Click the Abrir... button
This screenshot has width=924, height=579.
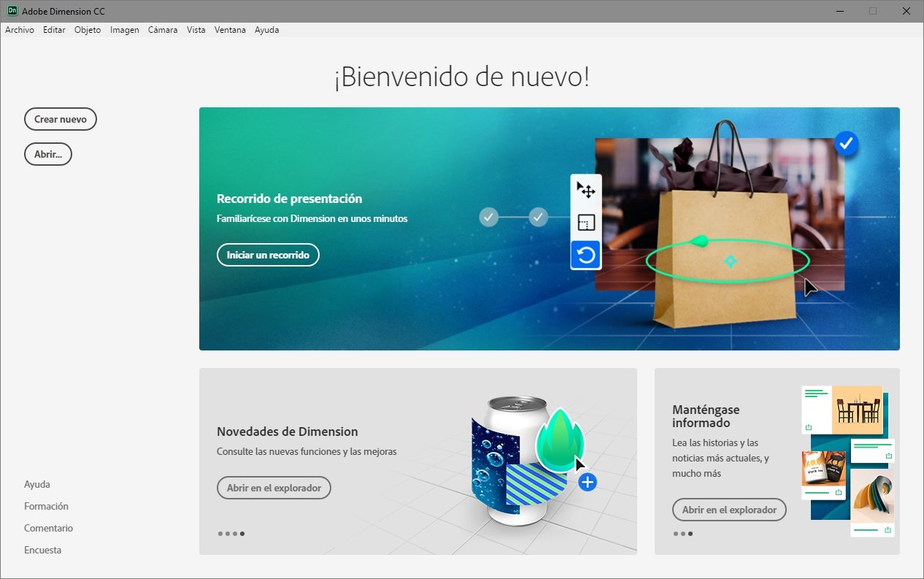pos(48,154)
